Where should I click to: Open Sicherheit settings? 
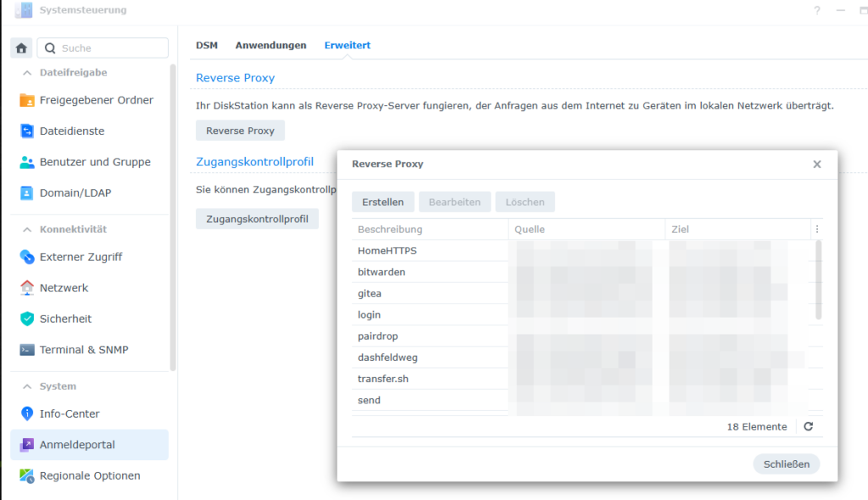click(65, 319)
